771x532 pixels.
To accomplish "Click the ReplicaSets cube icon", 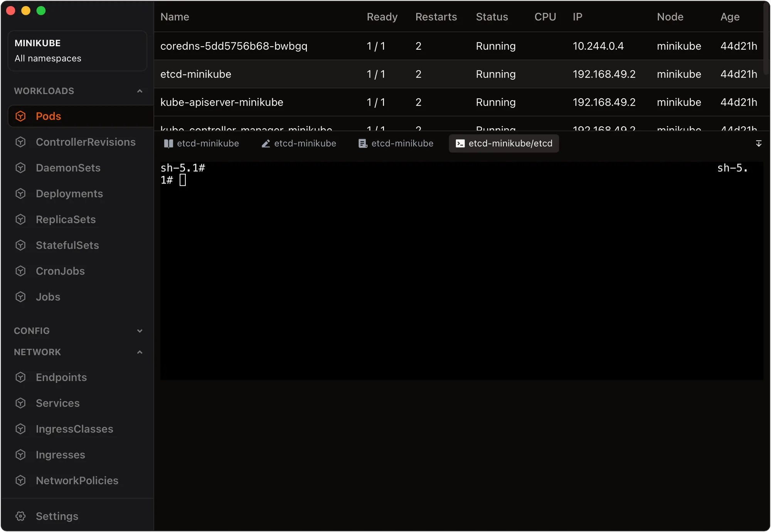I will click(x=20, y=219).
